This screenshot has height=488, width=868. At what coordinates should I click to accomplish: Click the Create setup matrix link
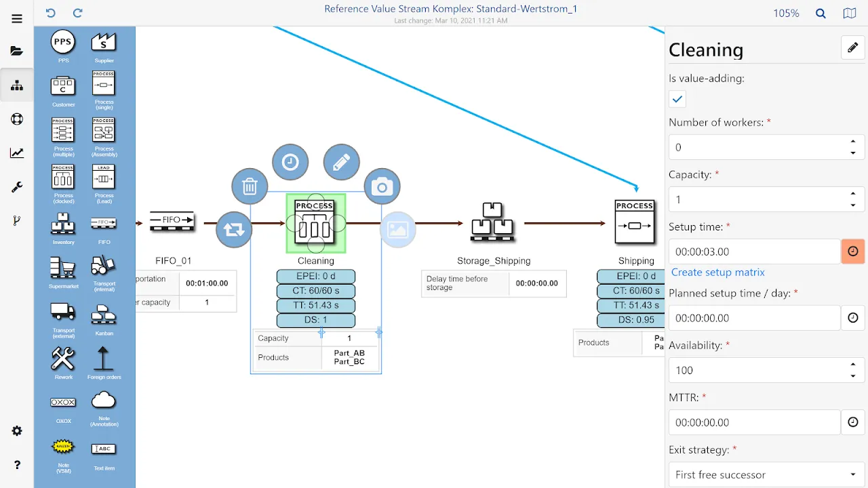tap(718, 272)
